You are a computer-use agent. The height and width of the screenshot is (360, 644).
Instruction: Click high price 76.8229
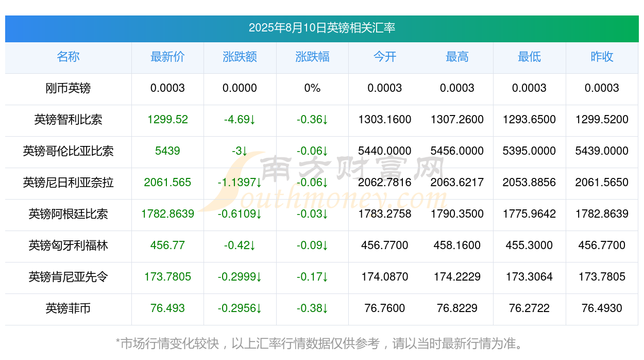click(457, 308)
